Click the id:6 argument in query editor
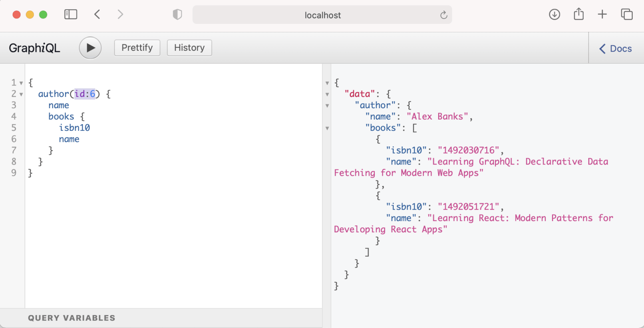Viewport: 644px width, 328px height. (85, 94)
